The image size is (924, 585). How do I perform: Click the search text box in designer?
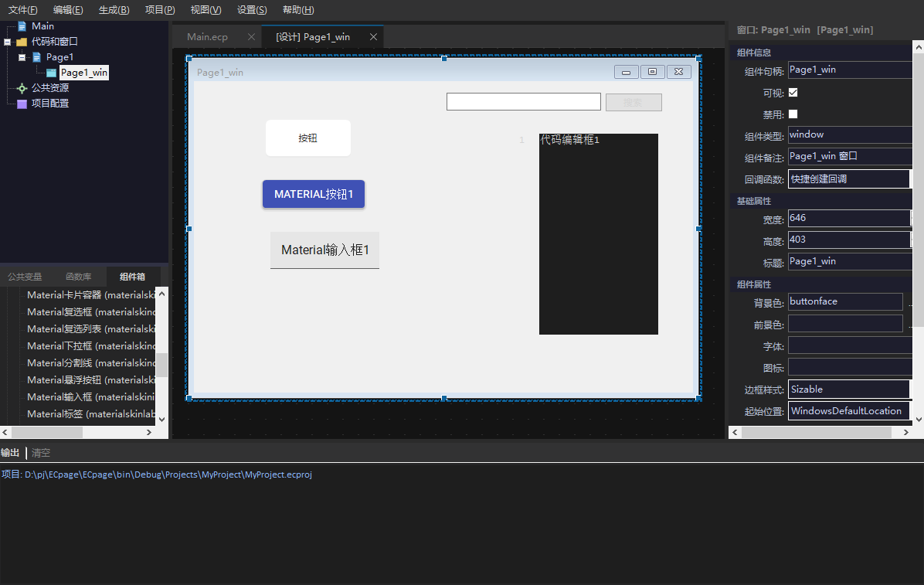click(x=523, y=101)
